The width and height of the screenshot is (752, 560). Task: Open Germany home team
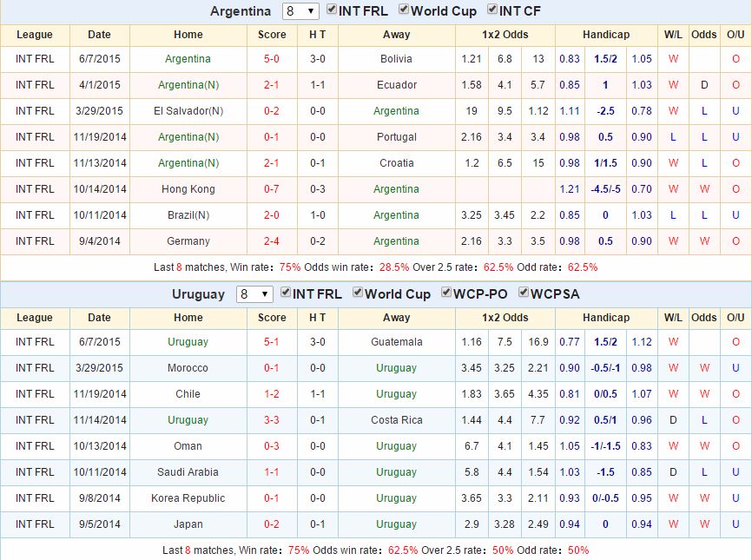tap(188, 241)
